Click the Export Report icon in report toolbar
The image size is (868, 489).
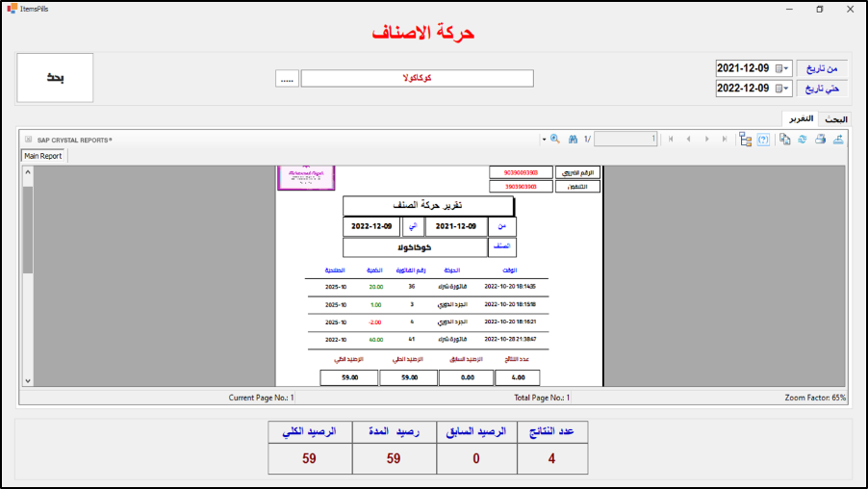tap(838, 140)
